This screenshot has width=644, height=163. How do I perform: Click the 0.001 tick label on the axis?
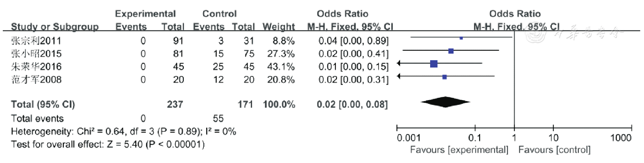coord(408,138)
